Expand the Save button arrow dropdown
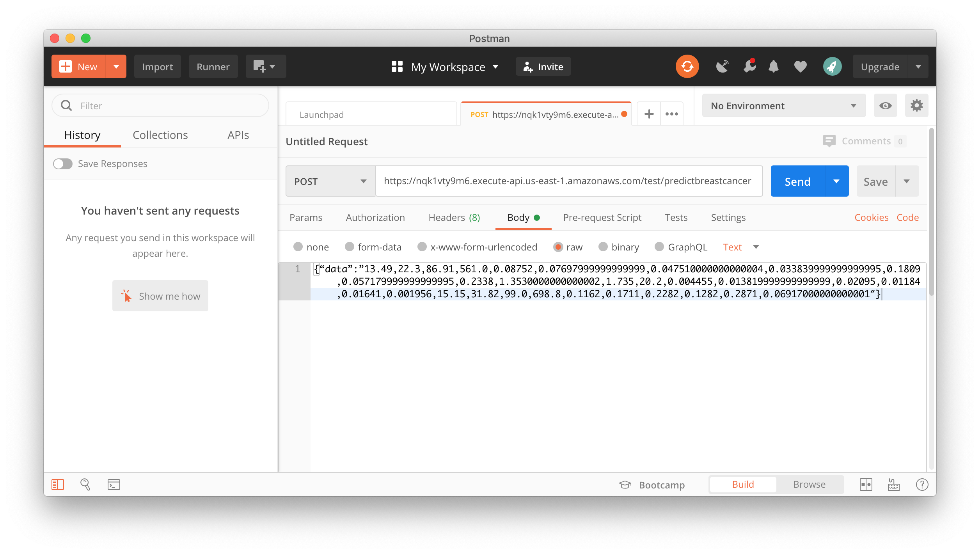This screenshot has height=554, width=980. coord(907,181)
